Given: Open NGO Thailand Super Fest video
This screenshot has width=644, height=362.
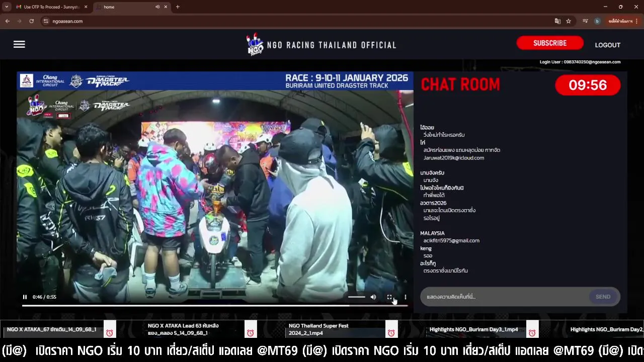Looking at the screenshot, I should (318, 329).
